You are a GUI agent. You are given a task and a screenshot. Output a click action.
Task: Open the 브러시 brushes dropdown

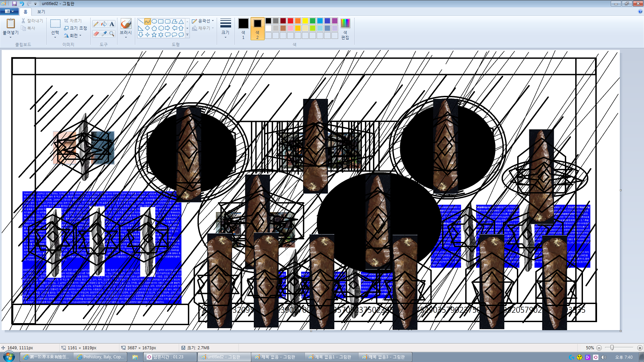point(126,35)
